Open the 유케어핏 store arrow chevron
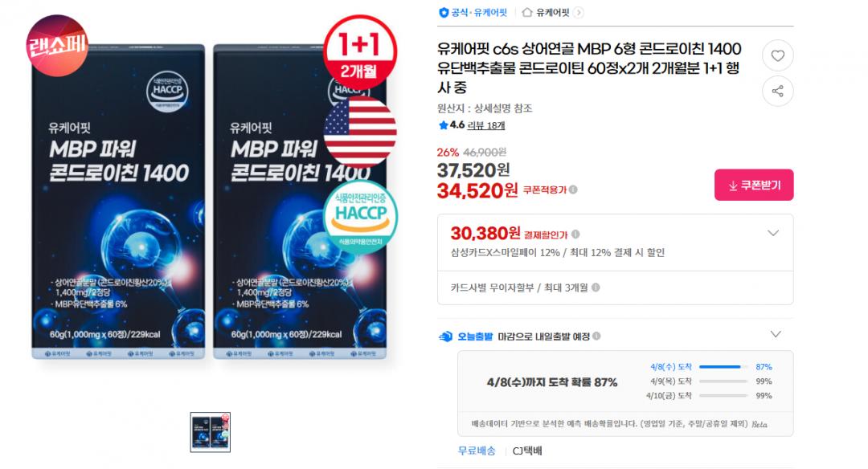 point(578,12)
